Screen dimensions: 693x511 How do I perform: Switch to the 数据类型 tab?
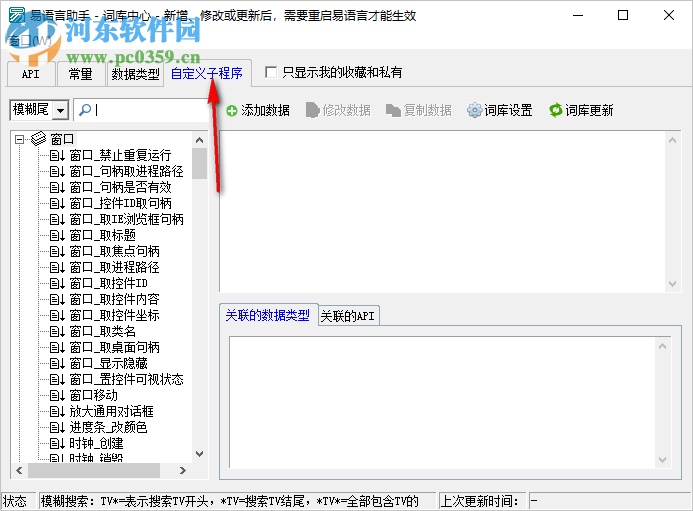pyautogui.click(x=135, y=74)
